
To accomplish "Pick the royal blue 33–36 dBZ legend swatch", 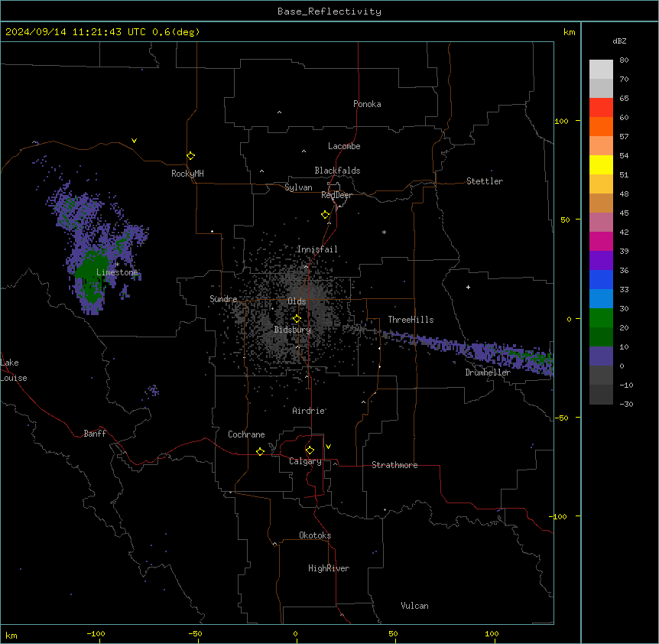I will pos(601,279).
